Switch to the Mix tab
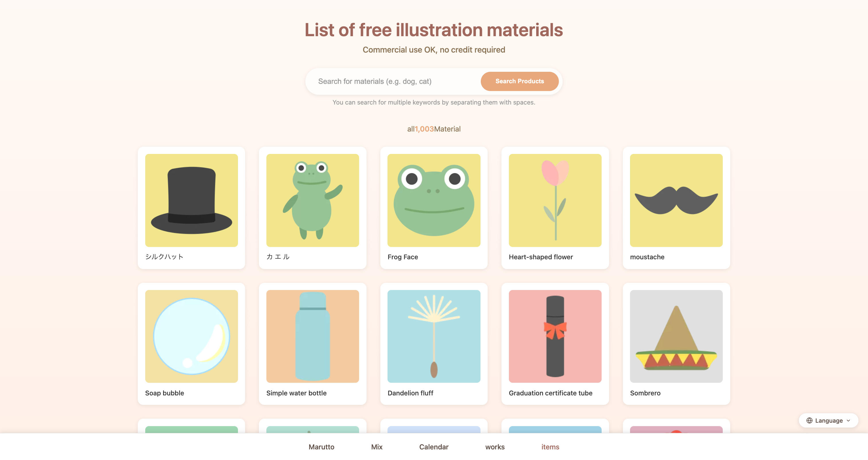Image resolution: width=868 pixels, height=460 pixels. tap(377, 447)
